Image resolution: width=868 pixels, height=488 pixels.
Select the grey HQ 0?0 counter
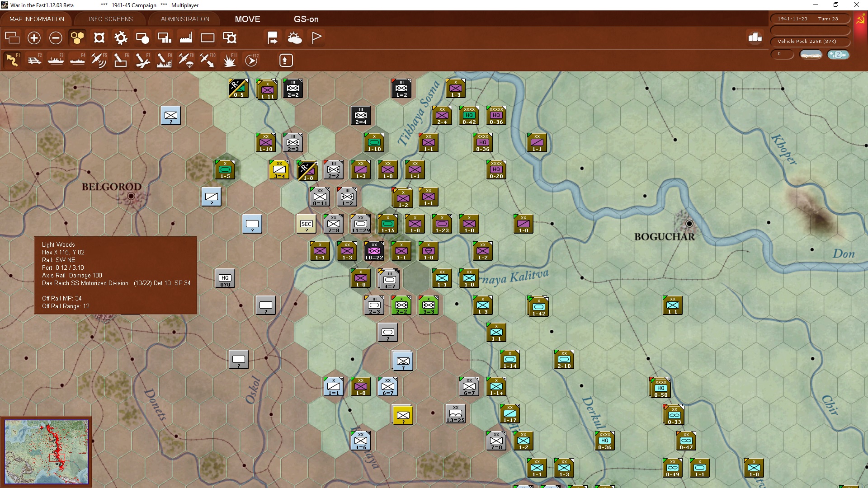tap(225, 278)
